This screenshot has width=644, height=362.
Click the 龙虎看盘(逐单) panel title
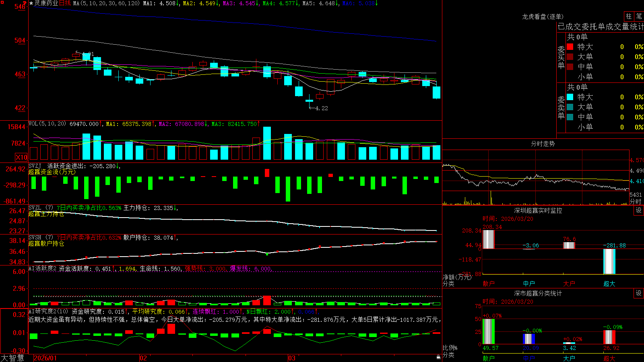pos(543,16)
